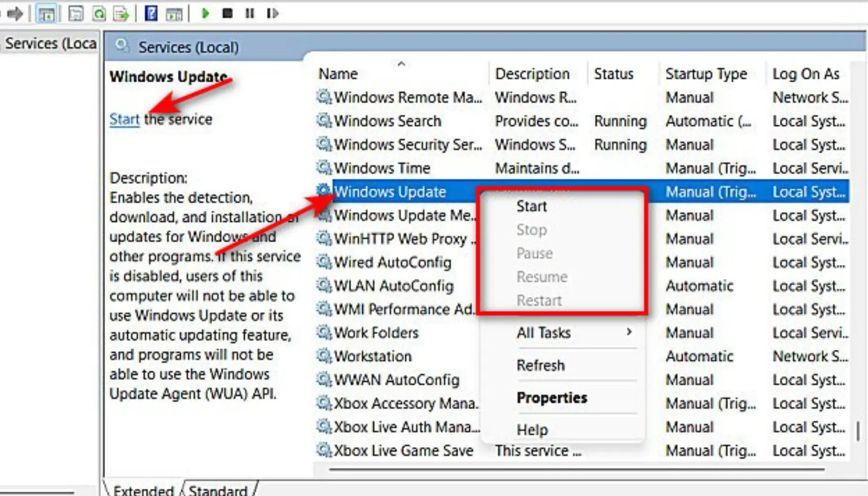Select the WWAN AutoConfig service name
Viewport: 868px width, 496px height.
coord(397,380)
